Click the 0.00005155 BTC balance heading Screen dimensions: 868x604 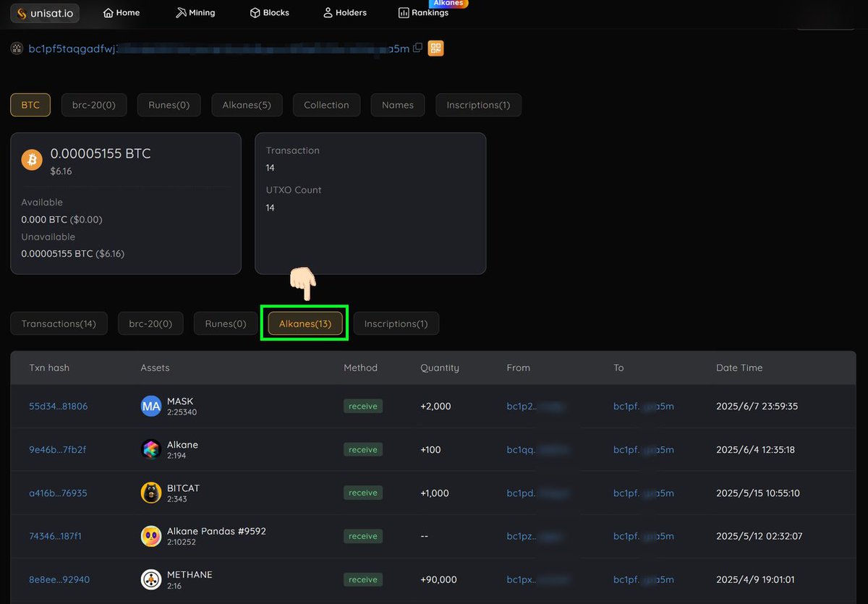pyautogui.click(x=101, y=153)
